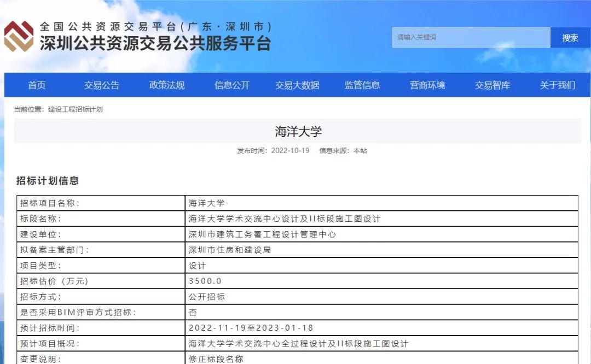Screen dimensions: 591x364
Task: Click the keyword search input field
Action: pos(471,38)
